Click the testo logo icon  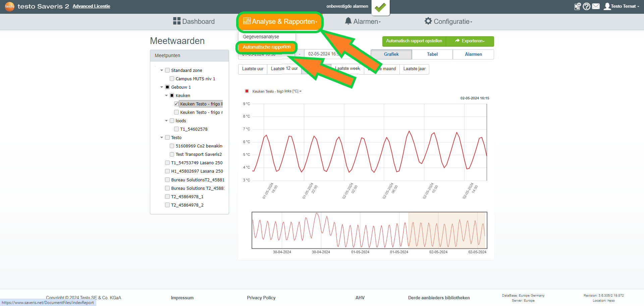10,6
